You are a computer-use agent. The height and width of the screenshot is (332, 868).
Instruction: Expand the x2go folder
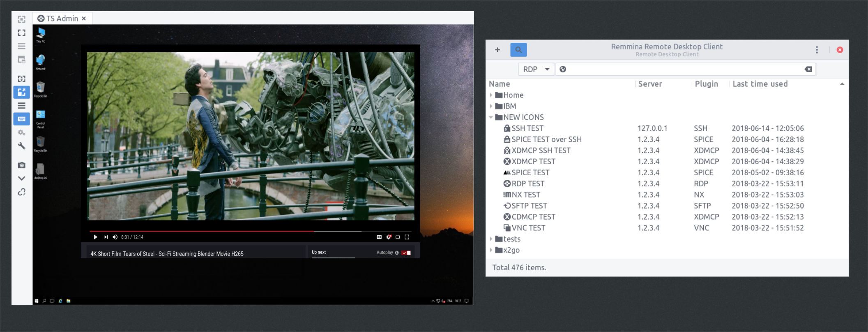click(x=491, y=250)
